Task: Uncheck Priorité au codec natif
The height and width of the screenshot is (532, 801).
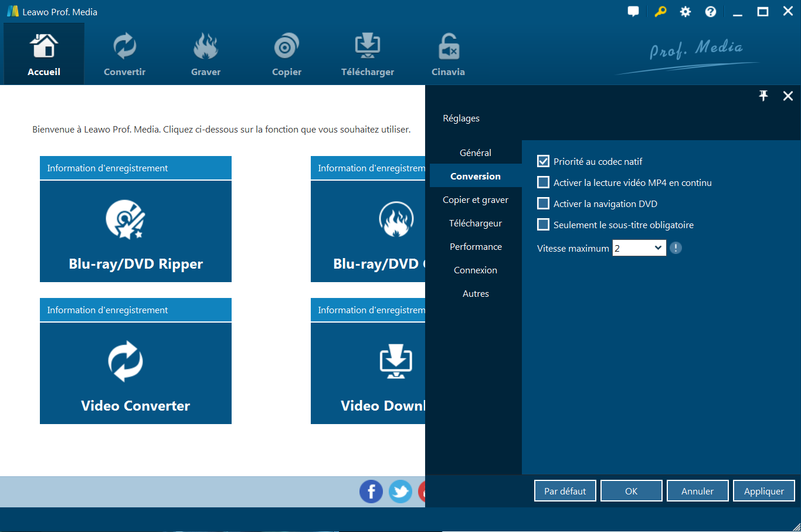Action: (544, 161)
